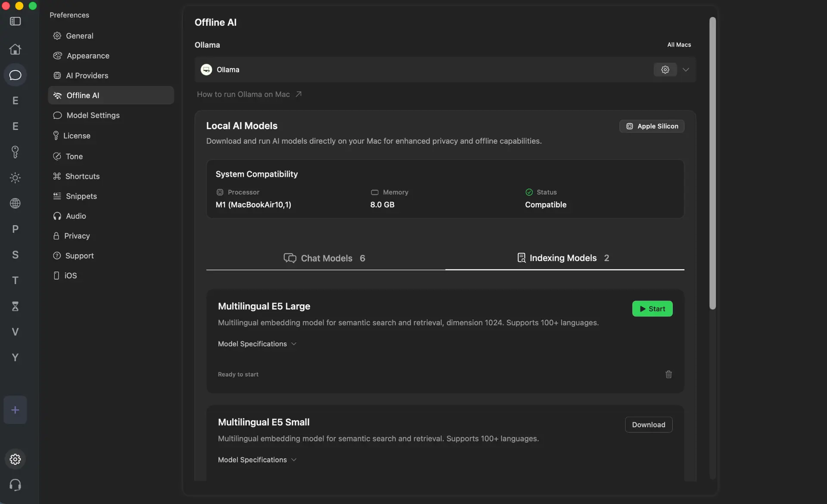The width and height of the screenshot is (827, 504).
Task: Expand Model Specifications for Multilingual E5 Small
Action: [257, 459]
